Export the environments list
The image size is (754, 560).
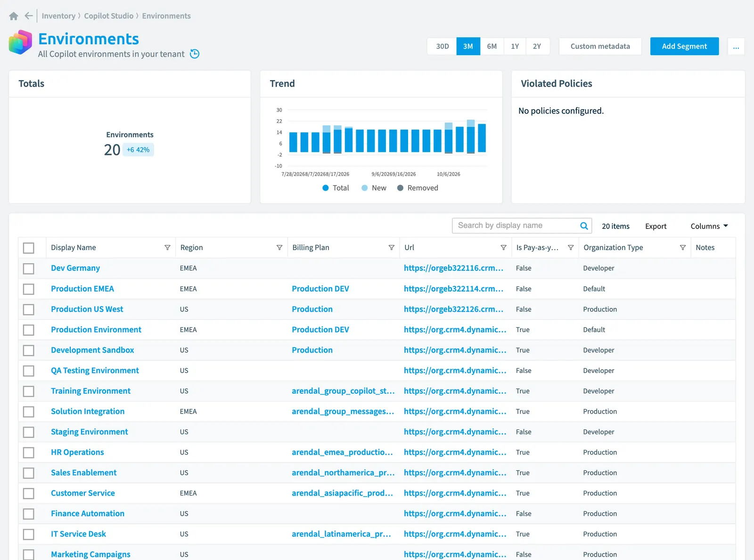point(656,226)
